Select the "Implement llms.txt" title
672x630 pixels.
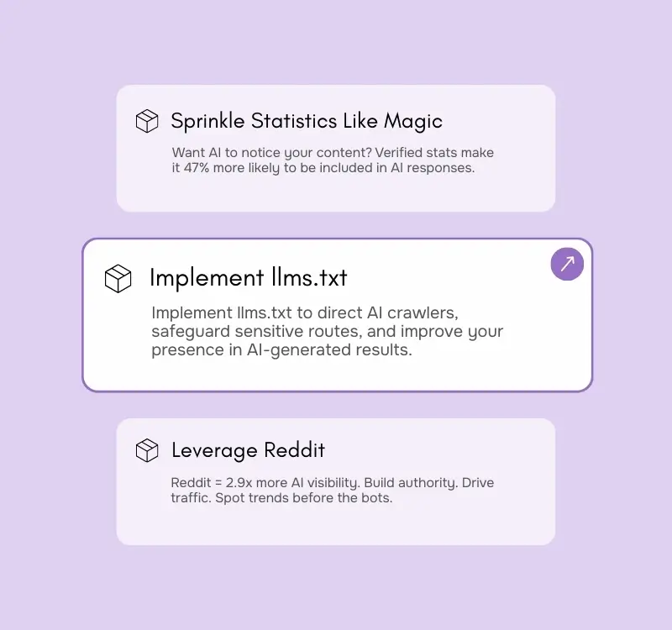(x=248, y=278)
